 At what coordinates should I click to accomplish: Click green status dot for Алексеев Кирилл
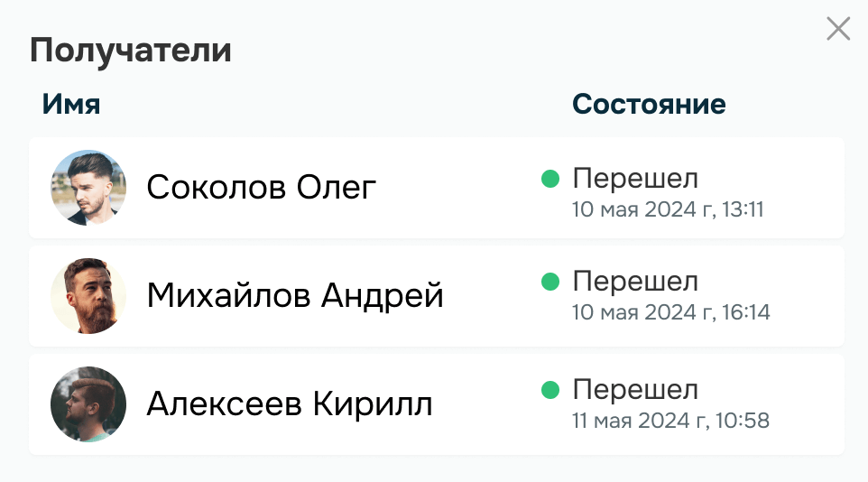click(549, 390)
